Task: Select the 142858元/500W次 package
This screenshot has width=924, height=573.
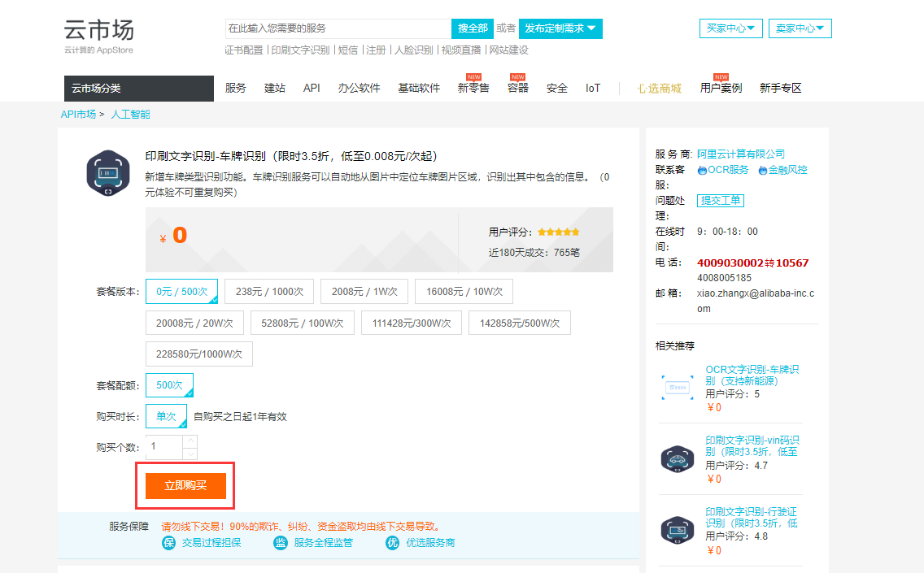Action: point(520,323)
